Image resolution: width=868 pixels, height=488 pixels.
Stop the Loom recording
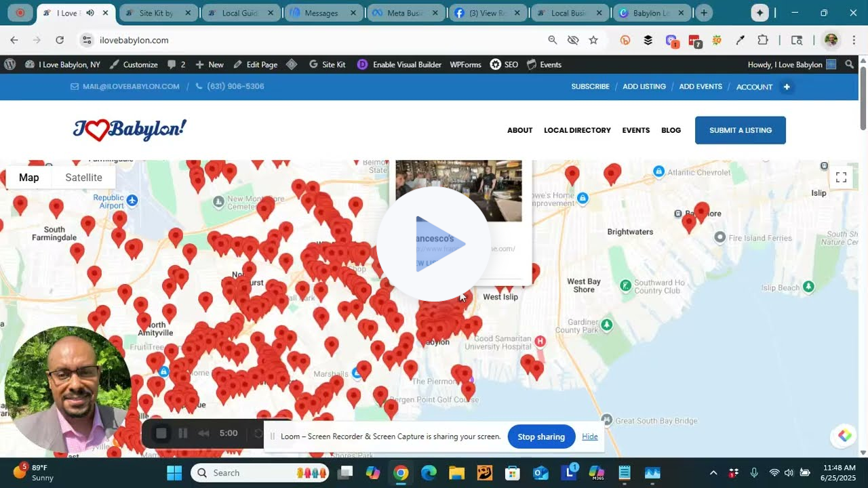161,433
